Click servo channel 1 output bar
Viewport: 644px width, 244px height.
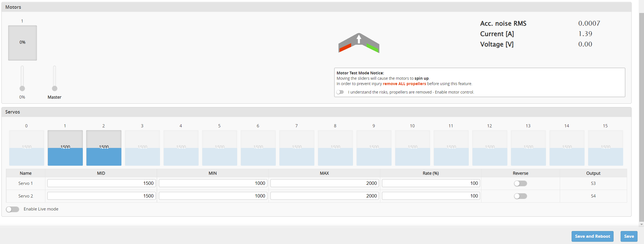[x=65, y=148]
